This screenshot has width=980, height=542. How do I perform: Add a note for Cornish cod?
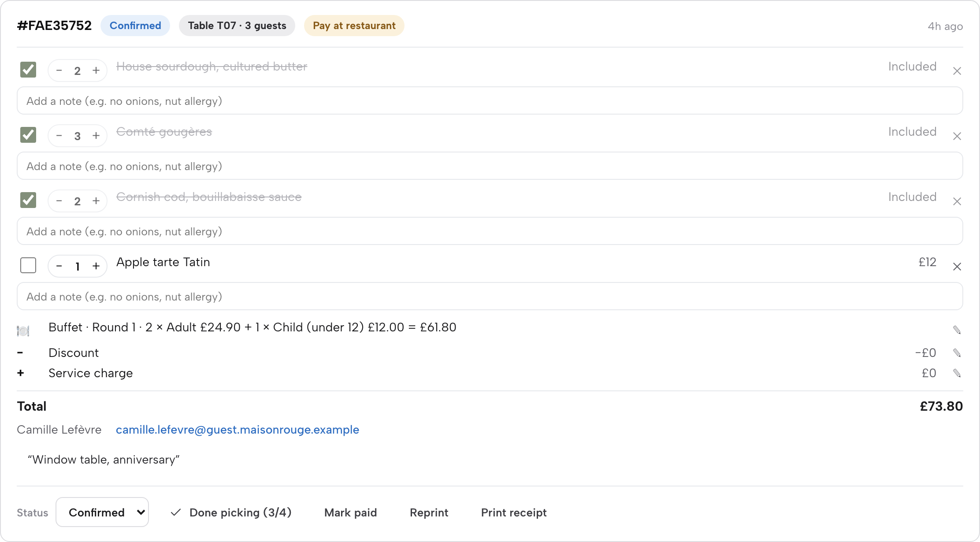490,231
